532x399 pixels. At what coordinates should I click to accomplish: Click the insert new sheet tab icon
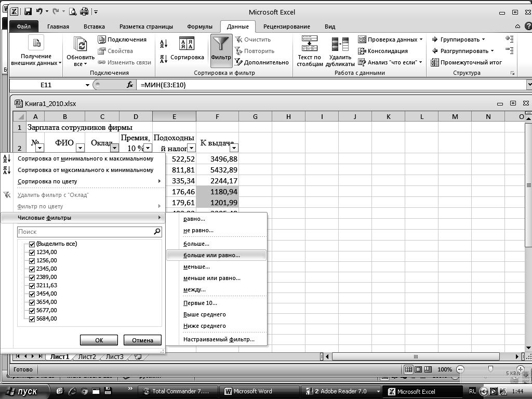tap(138, 357)
